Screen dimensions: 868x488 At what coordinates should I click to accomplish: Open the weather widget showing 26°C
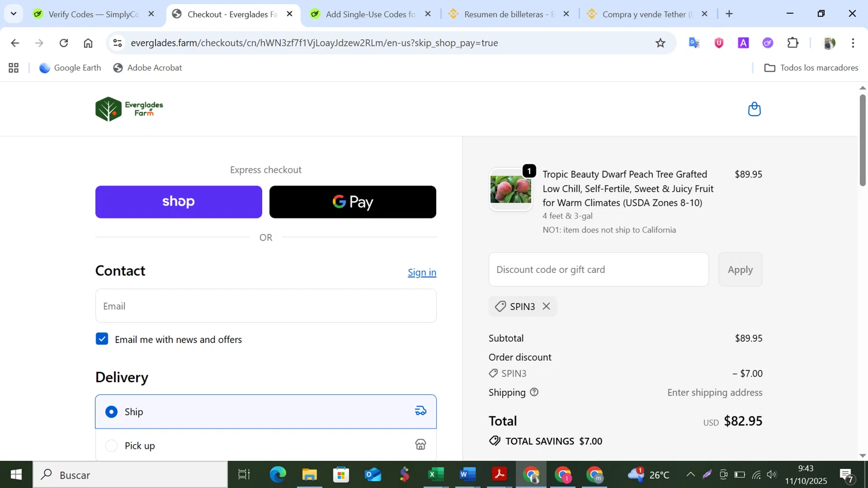649,475
